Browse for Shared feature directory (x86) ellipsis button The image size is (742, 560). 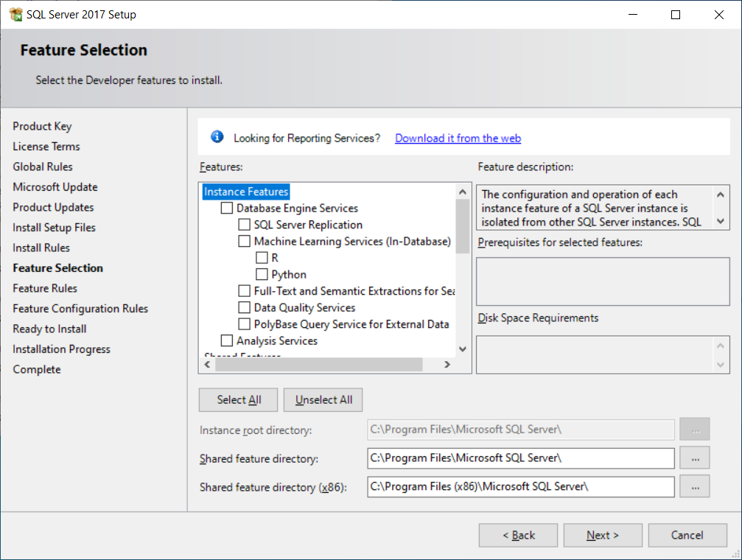(695, 487)
